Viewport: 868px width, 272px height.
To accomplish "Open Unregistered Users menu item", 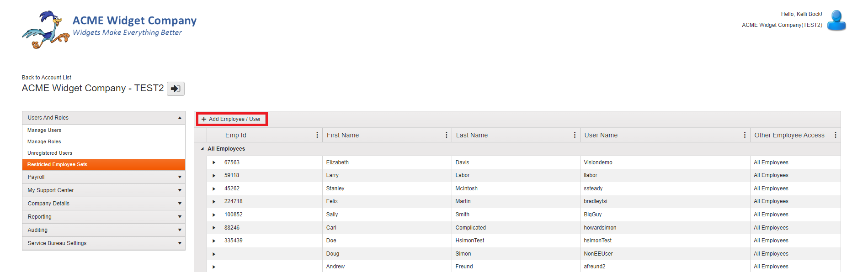I will pos(50,153).
